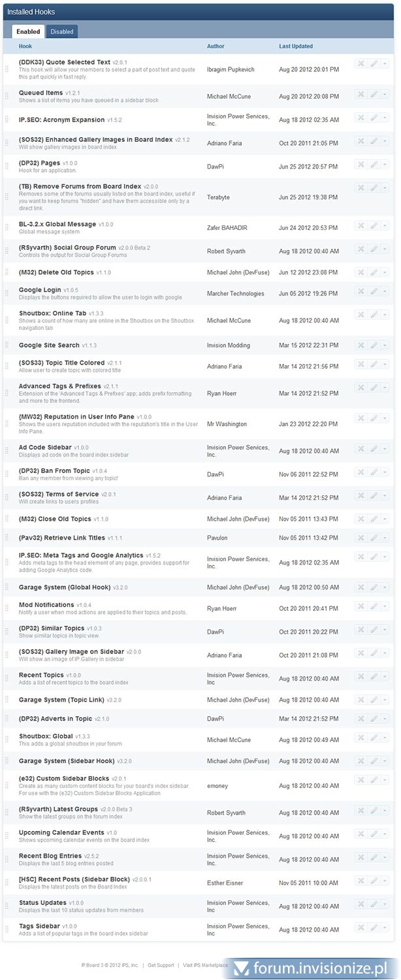Edit the Social Group Forum hook

pyautogui.click(x=374, y=249)
